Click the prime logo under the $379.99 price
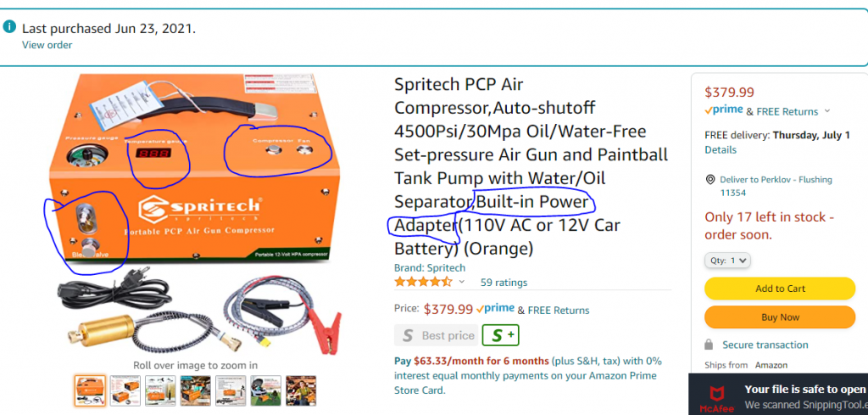The image size is (868, 415). pos(724,110)
